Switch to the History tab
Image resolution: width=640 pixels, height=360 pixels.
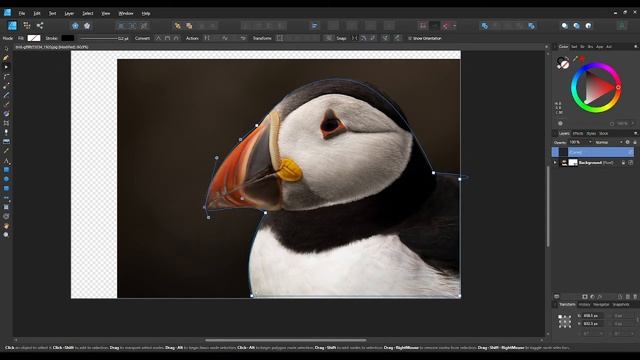point(584,304)
